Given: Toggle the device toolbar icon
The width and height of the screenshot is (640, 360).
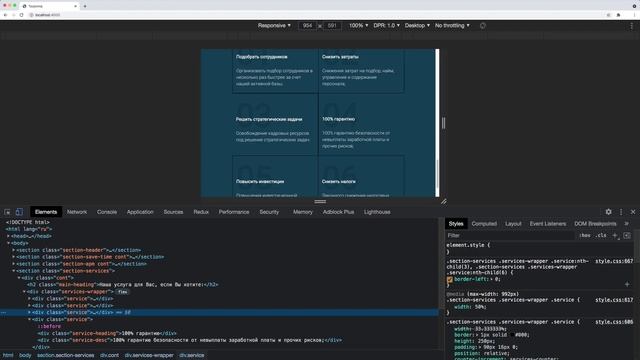Looking at the screenshot, I should point(19,212).
